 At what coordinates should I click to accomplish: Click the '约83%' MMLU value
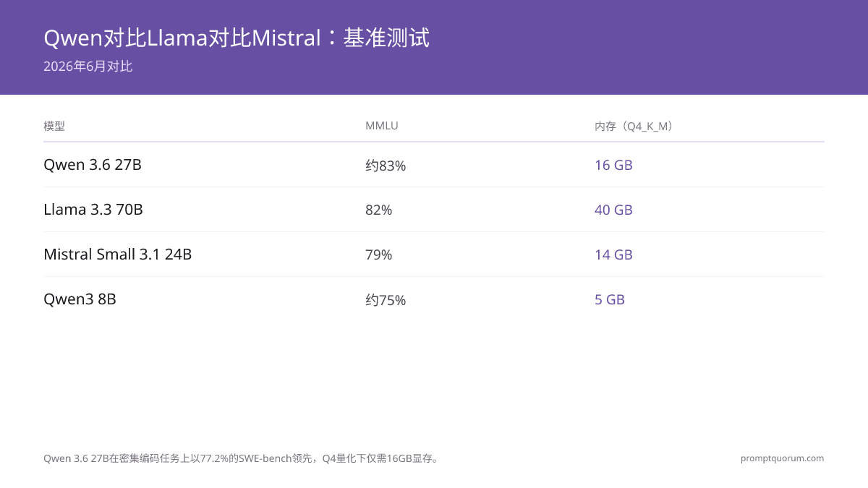click(386, 166)
